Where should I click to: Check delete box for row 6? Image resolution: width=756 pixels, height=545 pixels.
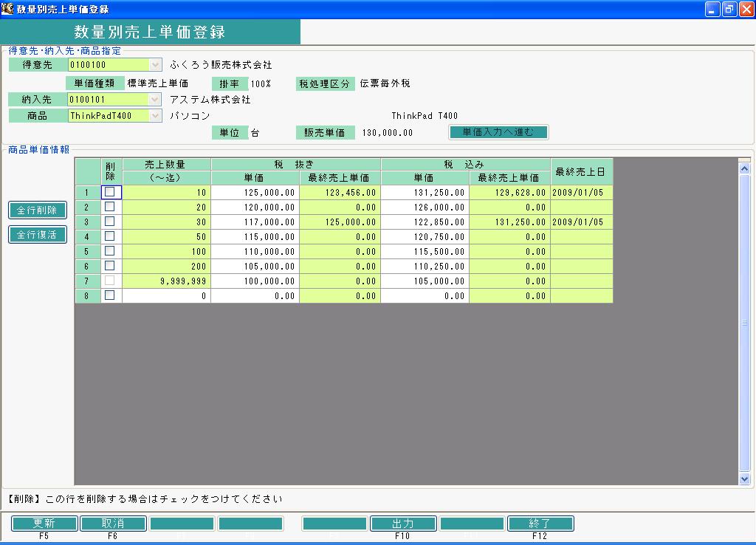tap(110, 266)
